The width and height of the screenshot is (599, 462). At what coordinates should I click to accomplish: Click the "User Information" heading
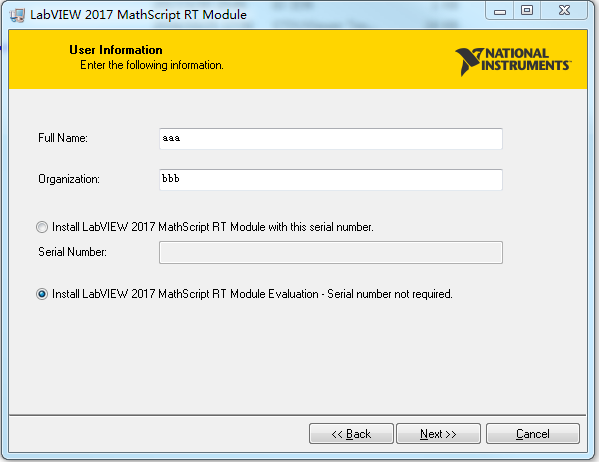coord(116,50)
